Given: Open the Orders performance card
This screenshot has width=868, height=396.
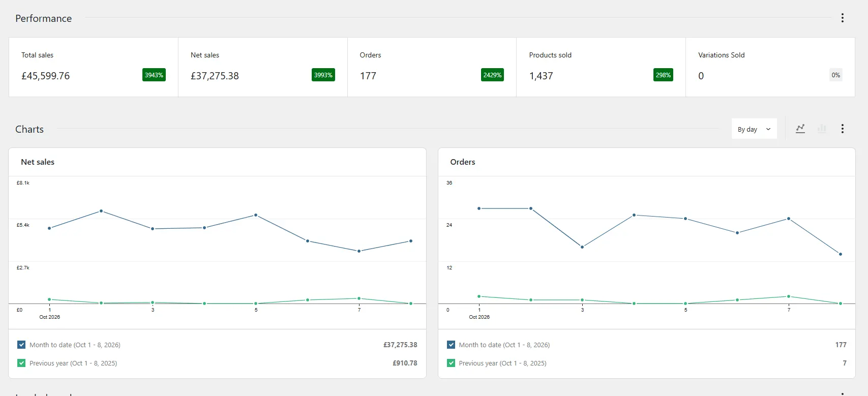Looking at the screenshot, I should [432, 67].
